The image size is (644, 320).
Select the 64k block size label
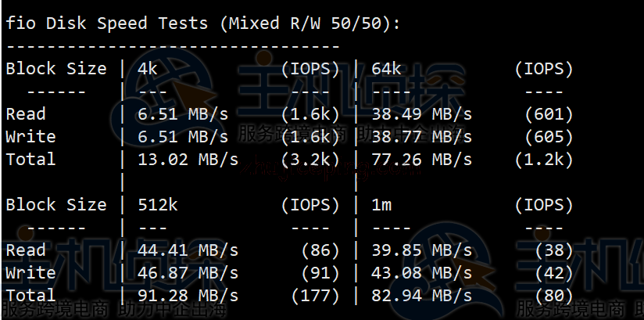pyautogui.click(x=386, y=68)
